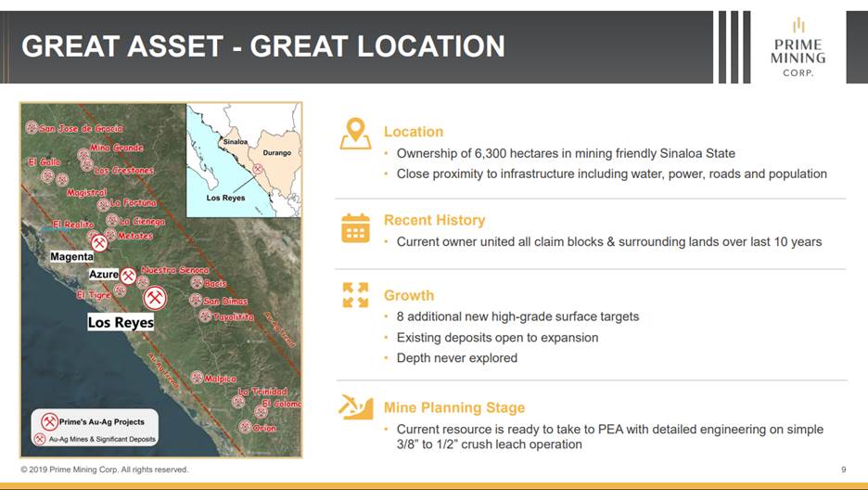The height and width of the screenshot is (490, 868).
Task: Click the Malpica deposit marker on map
Action: click(197, 378)
